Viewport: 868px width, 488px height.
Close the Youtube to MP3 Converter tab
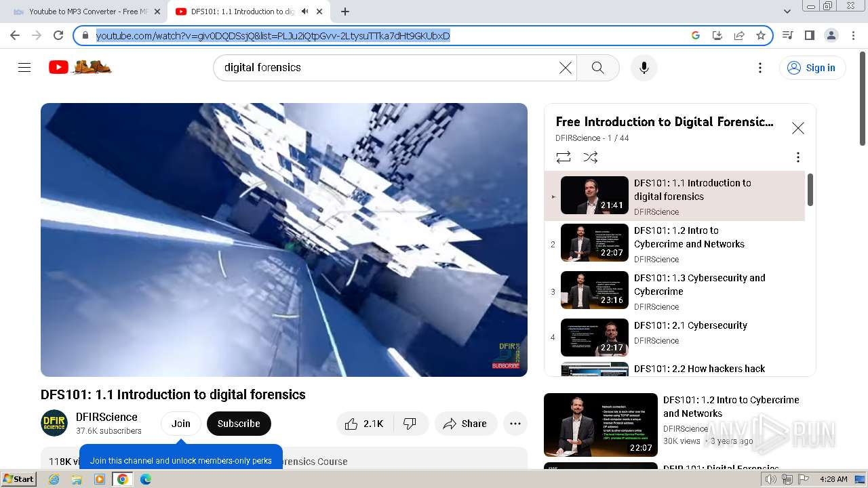[x=157, y=12]
